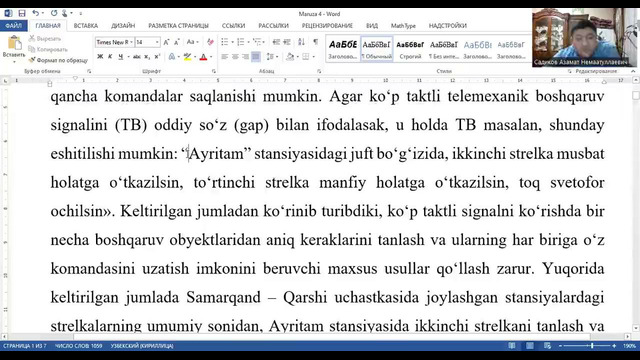Collapse the ribbon with the up chevron
The width and height of the screenshot is (640, 360).
tap(633, 71)
